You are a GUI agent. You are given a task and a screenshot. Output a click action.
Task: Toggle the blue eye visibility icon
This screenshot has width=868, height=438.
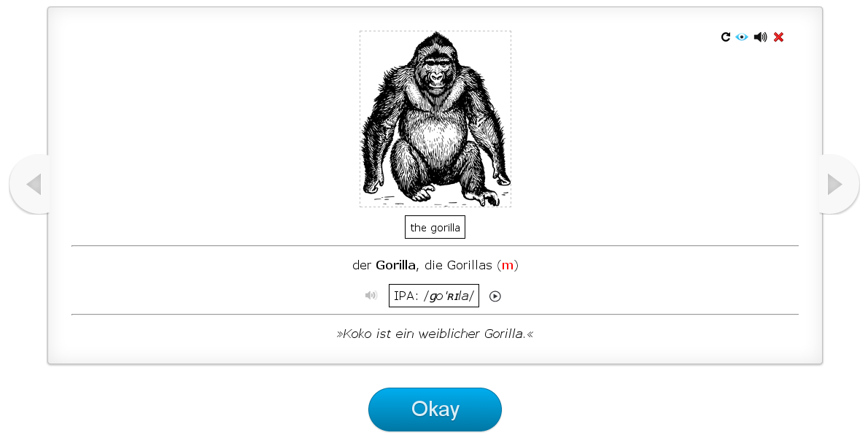pyautogui.click(x=742, y=37)
